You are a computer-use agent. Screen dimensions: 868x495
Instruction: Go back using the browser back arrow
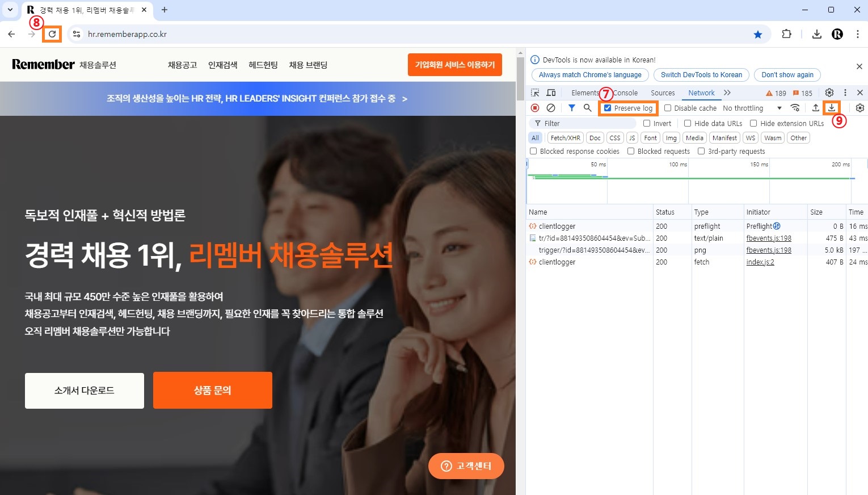pyautogui.click(x=11, y=34)
